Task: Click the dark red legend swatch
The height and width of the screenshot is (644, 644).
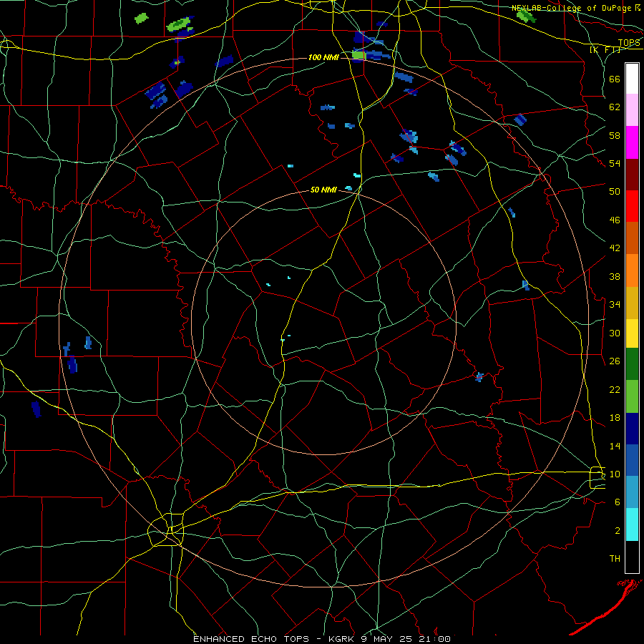Action: tap(632, 174)
